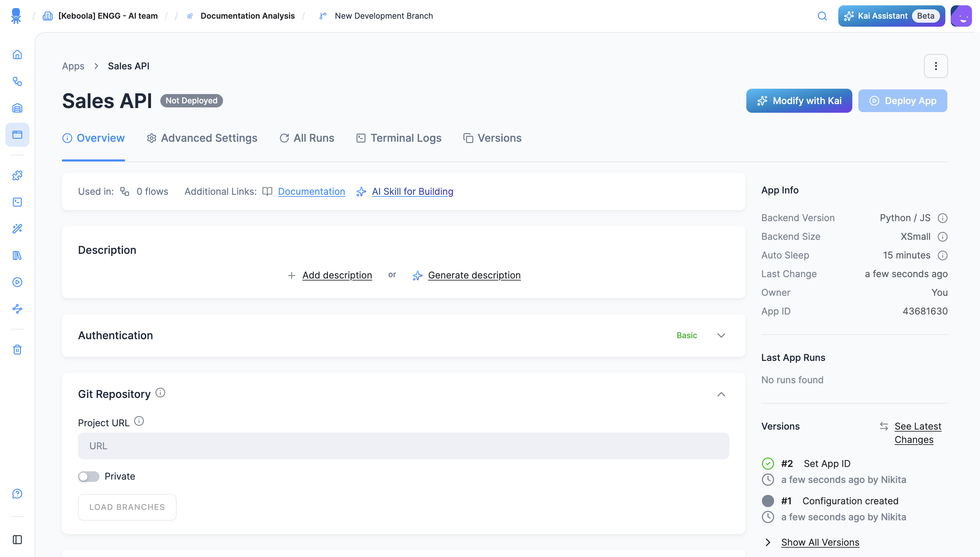The height and width of the screenshot is (557, 980).
Task: Open the Versions tab
Action: pos(492,138)
